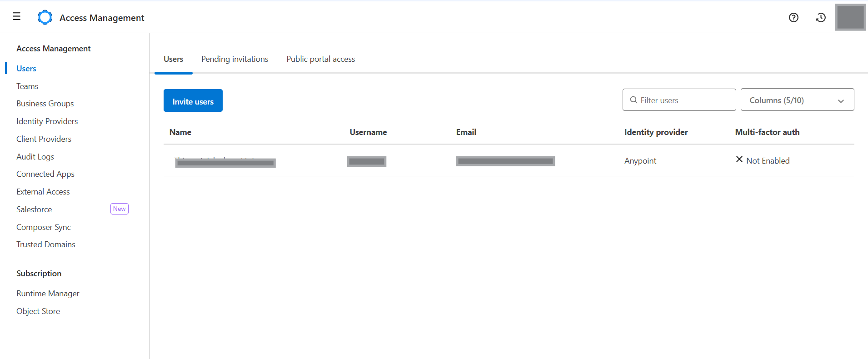Image resolution: width=868 pixels, height=359 pixels.
Task: Open the help question mark icon
Action: click(x=793, y=17)
